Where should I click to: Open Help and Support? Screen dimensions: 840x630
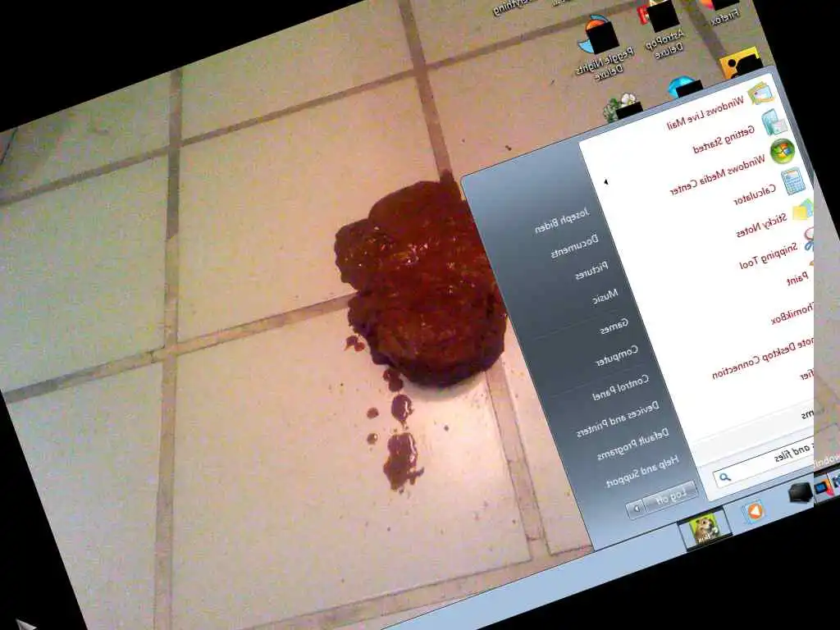click(x=643, y=471)
